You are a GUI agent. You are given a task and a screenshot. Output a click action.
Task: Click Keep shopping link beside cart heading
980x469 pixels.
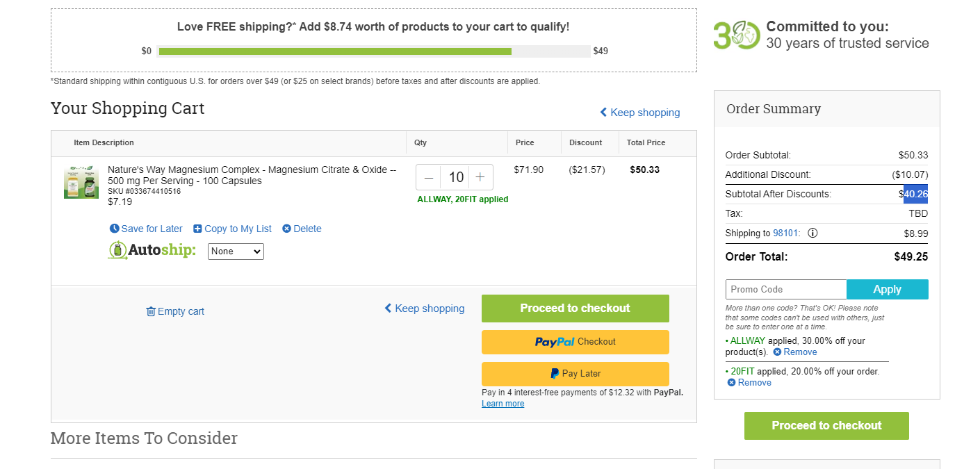640,113
